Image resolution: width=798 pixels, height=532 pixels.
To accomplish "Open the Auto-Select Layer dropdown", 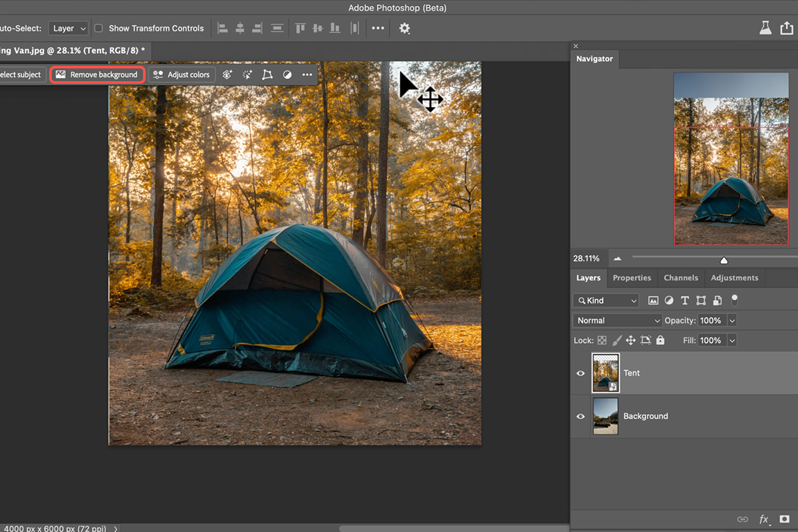I will coord(68,28).
